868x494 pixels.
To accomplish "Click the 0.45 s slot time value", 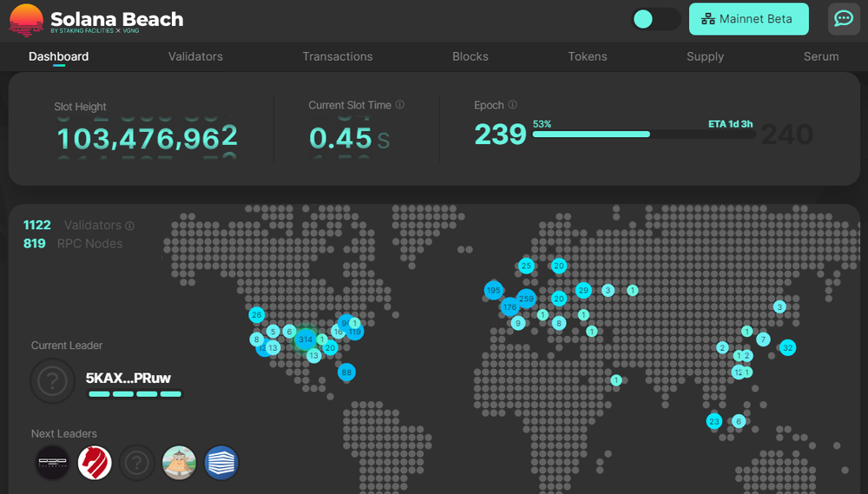I will (x=349, y=138).
